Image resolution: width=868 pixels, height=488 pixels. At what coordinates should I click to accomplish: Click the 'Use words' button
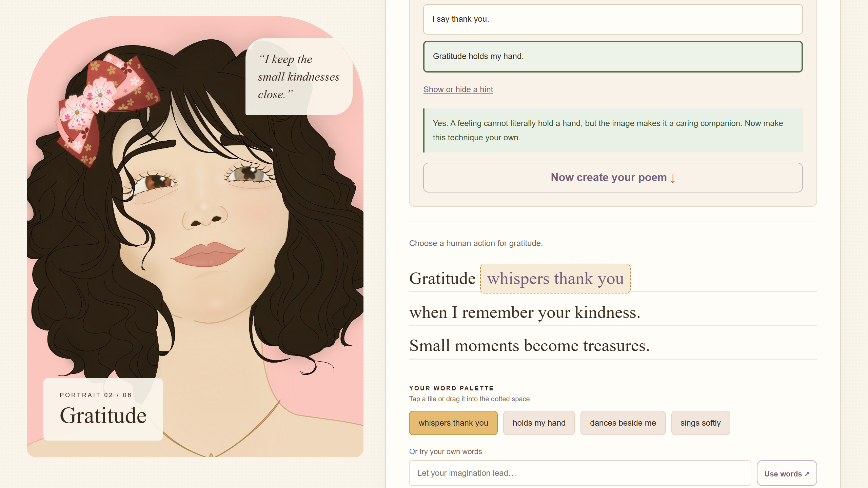click(787, 473)
